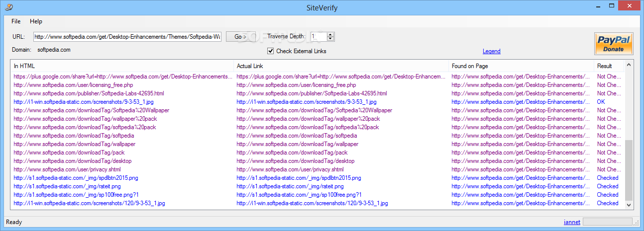Select the spdlbtn2015.png row in In HTML
Viewport: 644px width, 231px height.
click(x=76, y=178)
